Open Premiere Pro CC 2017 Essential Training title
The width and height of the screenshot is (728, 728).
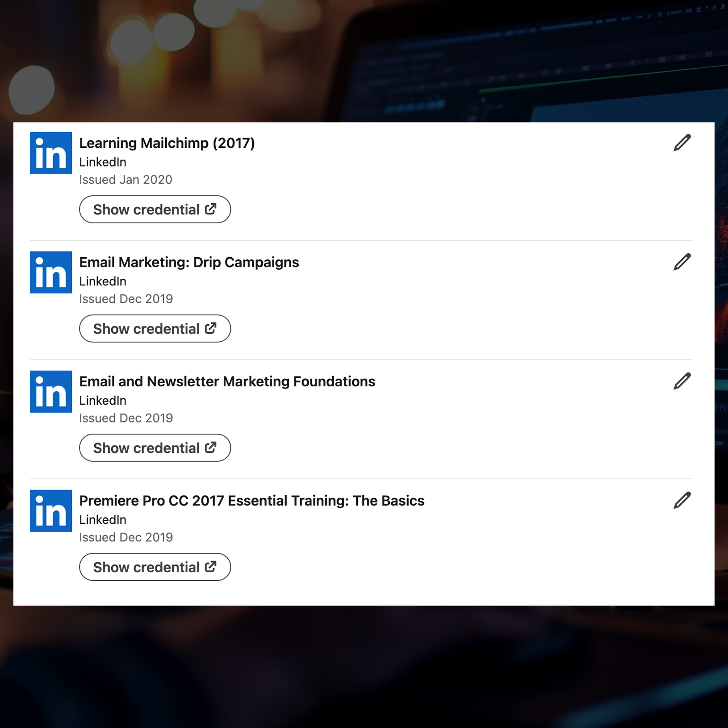pyautogui.click(x=252, y=501)
